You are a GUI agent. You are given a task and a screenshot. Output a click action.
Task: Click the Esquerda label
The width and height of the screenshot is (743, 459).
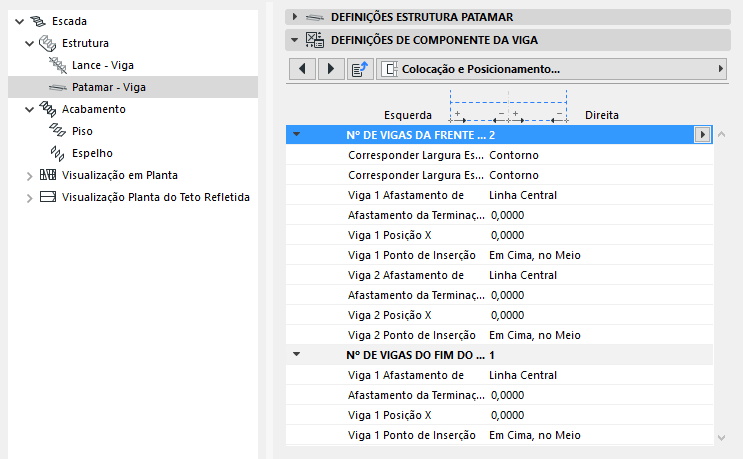[x=408, y=115]
